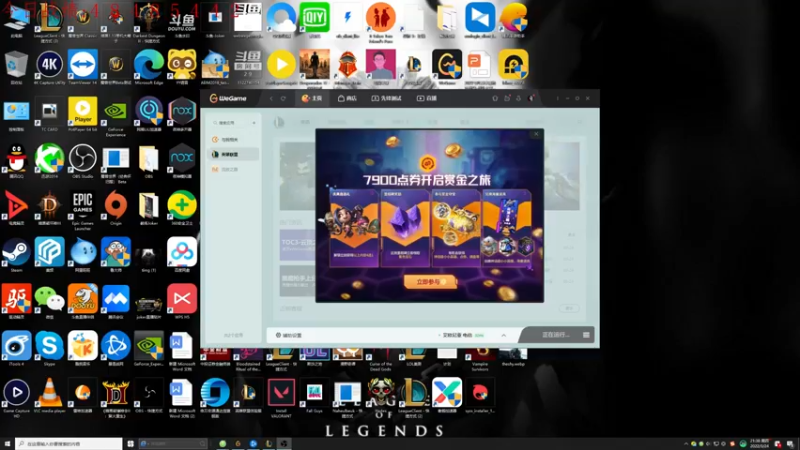The height and width of the screenshot is (450, 800).
Task: Open 辅助设置 in WeGame bottom bar
Action: tap(289, 335)
